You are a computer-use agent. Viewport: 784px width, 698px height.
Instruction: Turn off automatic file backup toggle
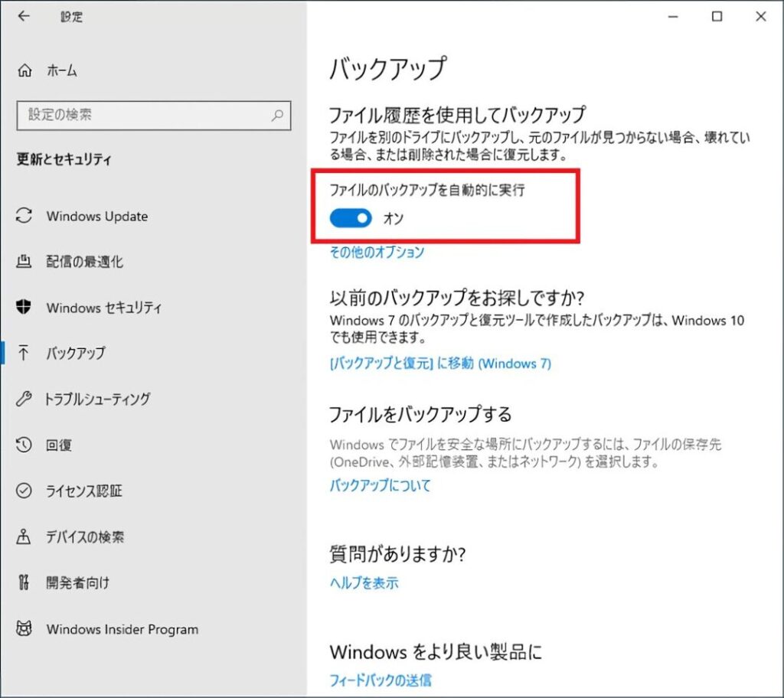(351, 219)
